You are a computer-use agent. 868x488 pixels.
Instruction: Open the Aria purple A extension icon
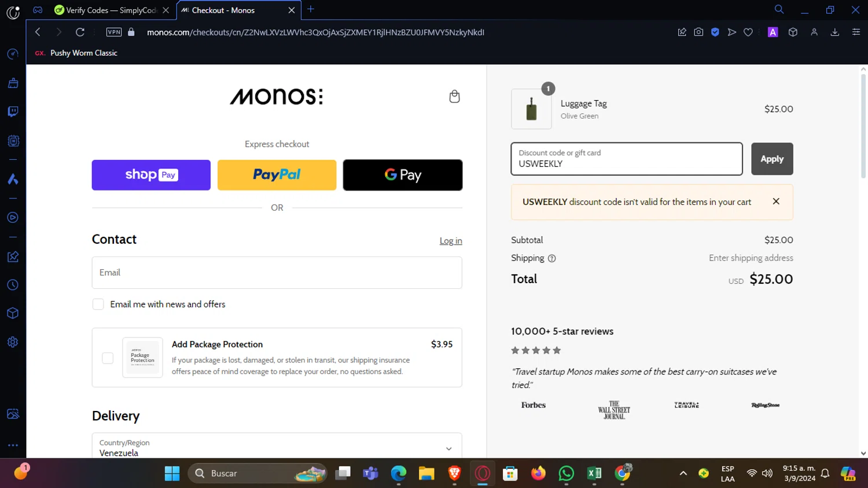pos(773,32)
